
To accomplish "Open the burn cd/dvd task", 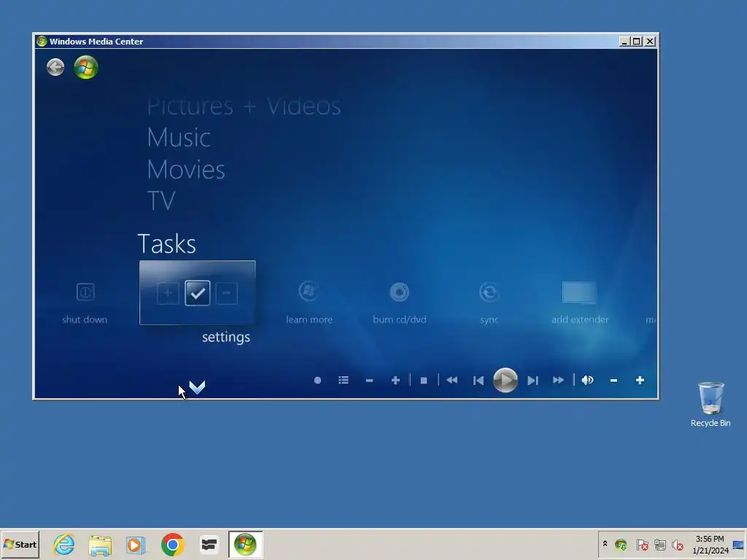I will coord(400,303).
